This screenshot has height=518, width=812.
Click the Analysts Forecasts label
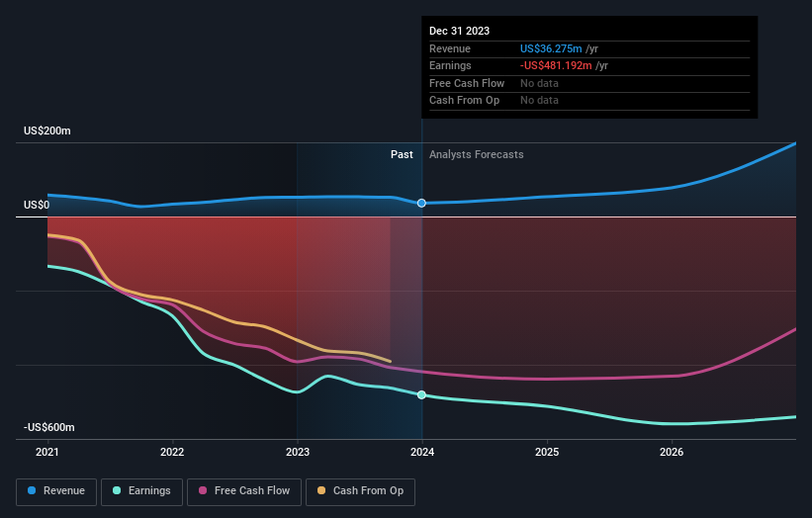(477, 155)
